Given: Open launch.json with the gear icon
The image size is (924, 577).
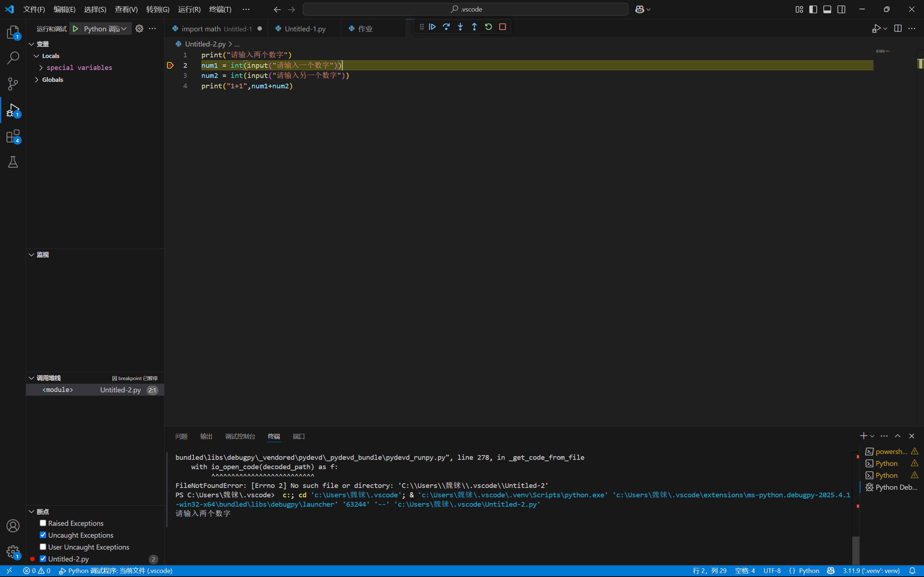Looking at the screenshot, I should coord(139,28).
